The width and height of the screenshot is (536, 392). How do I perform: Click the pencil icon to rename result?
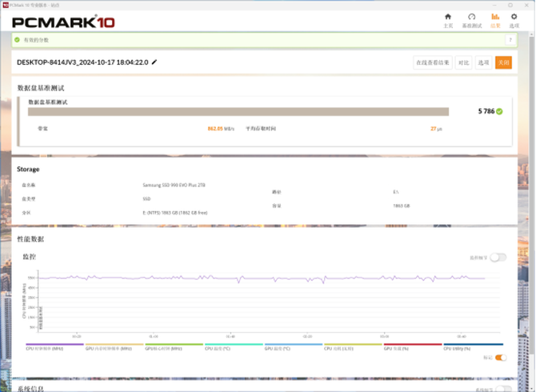click(154, 62)
